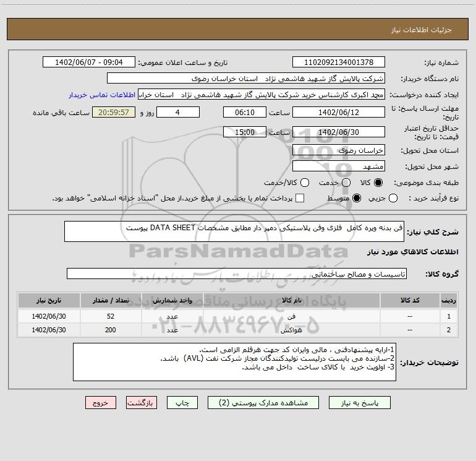Screen dimensions: 476x461
Task: Click the تاریخ نیاز column header
Action: [x=49, y=300]
